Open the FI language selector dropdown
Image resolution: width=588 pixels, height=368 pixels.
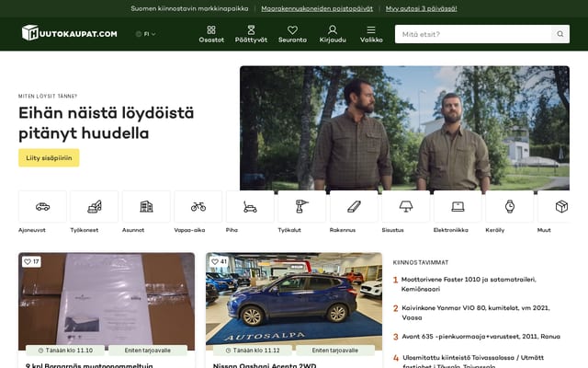click(145, 34)
